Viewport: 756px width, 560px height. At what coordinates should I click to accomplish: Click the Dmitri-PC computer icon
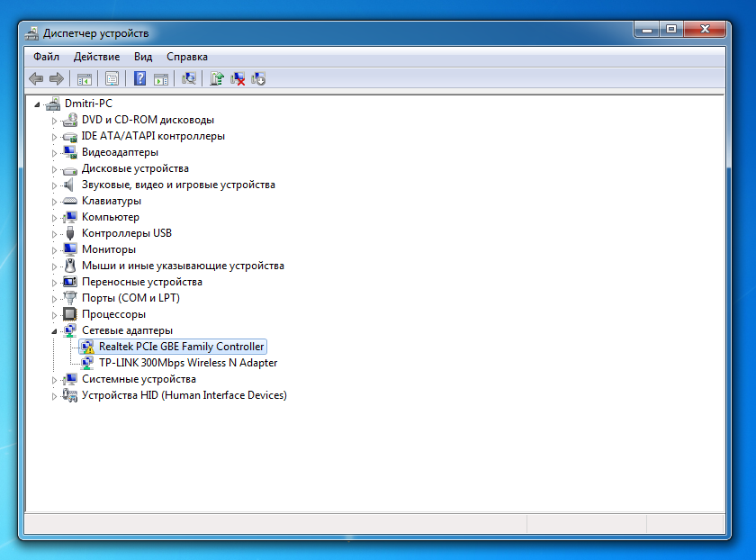53,104
